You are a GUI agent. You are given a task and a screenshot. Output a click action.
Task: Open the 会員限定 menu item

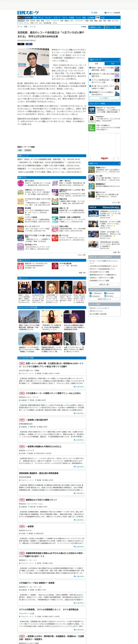(x=28, y=18)
